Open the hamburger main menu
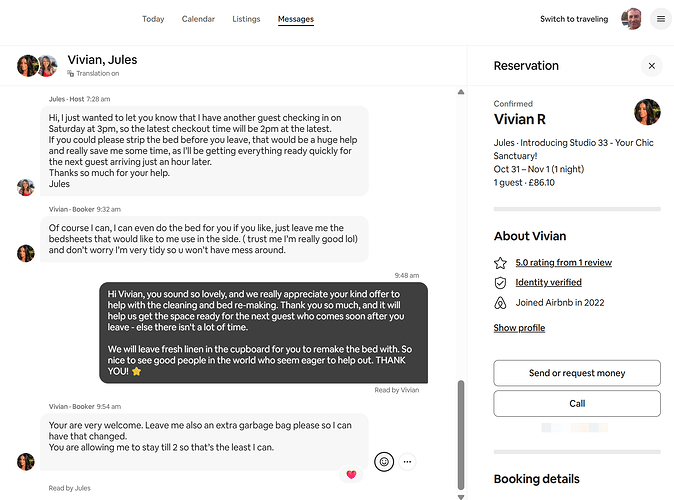Viewport: 674px width, 500px height. click(660, 19)
